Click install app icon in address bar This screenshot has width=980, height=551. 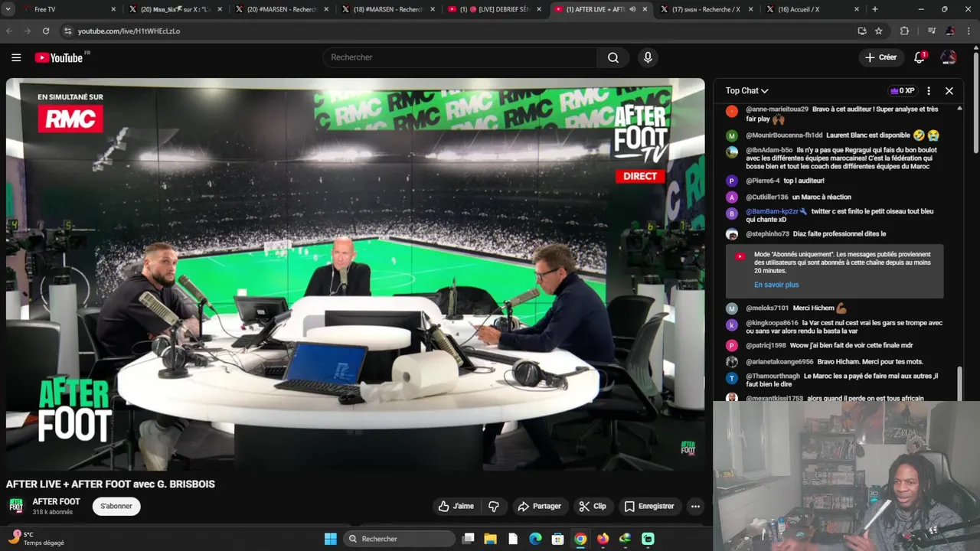tap(862, 31)
